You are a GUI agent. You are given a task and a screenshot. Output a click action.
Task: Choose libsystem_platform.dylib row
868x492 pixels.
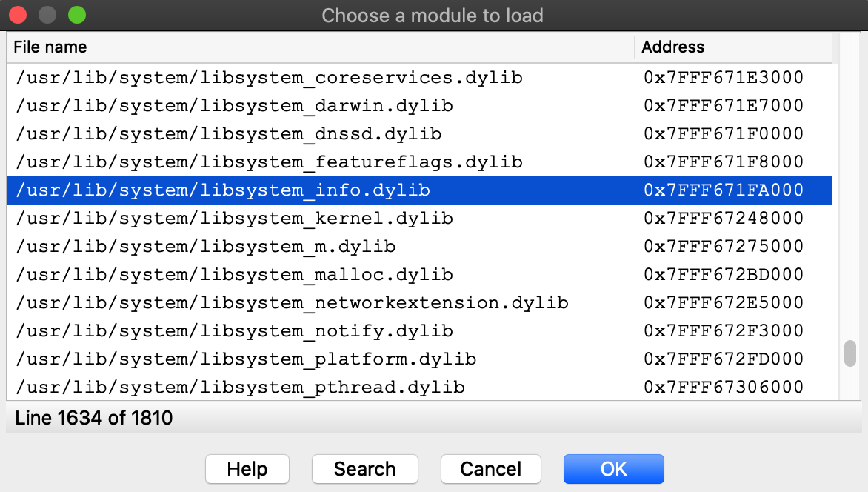(x=245, y=359)
